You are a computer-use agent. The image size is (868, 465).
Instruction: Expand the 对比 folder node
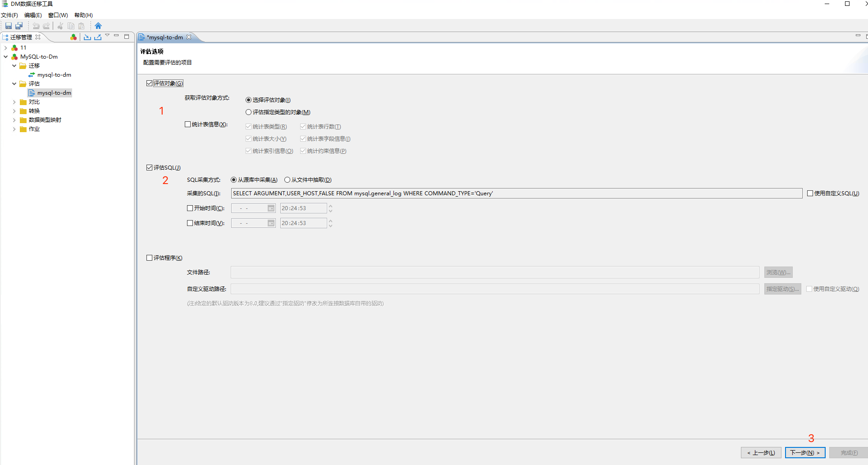(14, 101)
